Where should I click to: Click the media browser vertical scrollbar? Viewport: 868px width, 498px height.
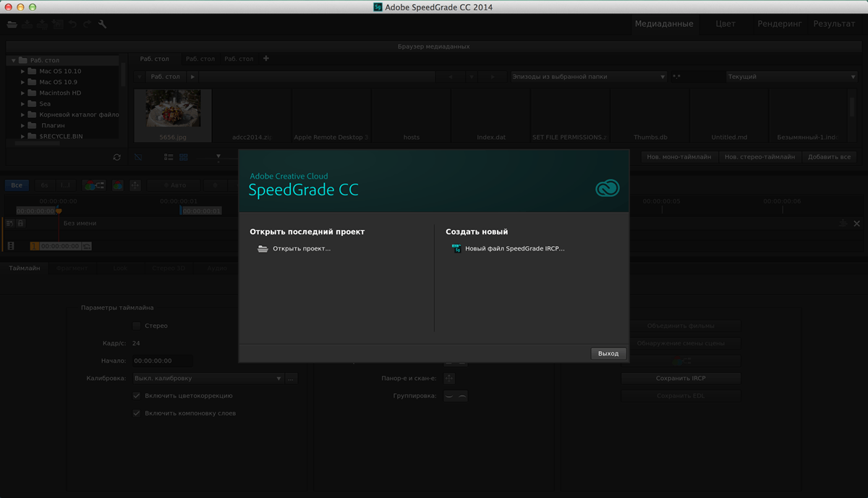click(852, 107)
